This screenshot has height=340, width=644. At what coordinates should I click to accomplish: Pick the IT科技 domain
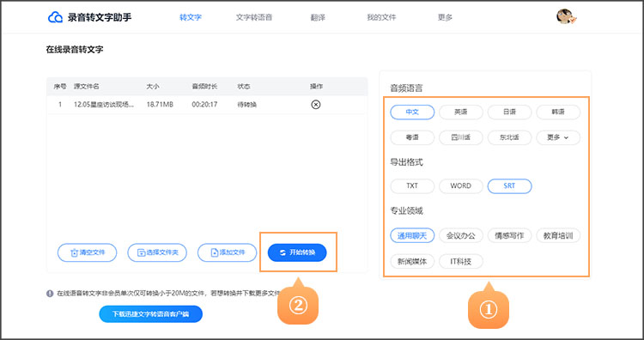tap(461, 261)
